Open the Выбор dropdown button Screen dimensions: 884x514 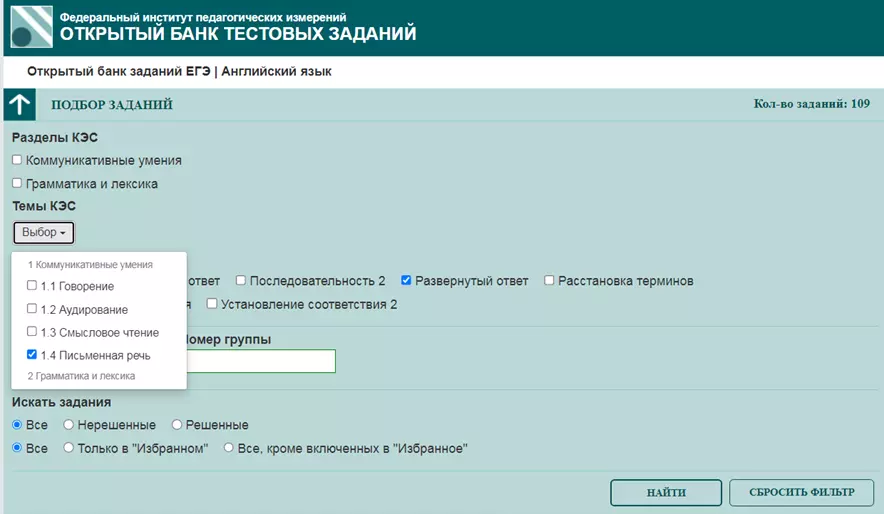click(x=44, y=233)
